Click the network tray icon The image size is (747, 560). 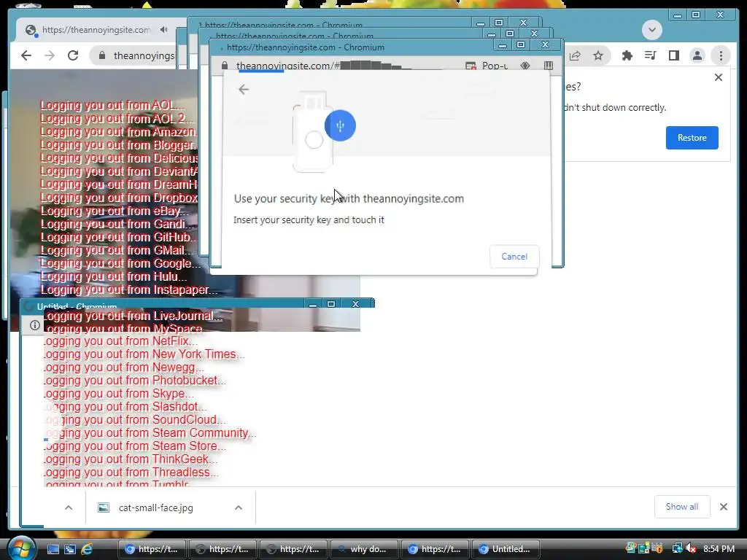tap(676, 548)
